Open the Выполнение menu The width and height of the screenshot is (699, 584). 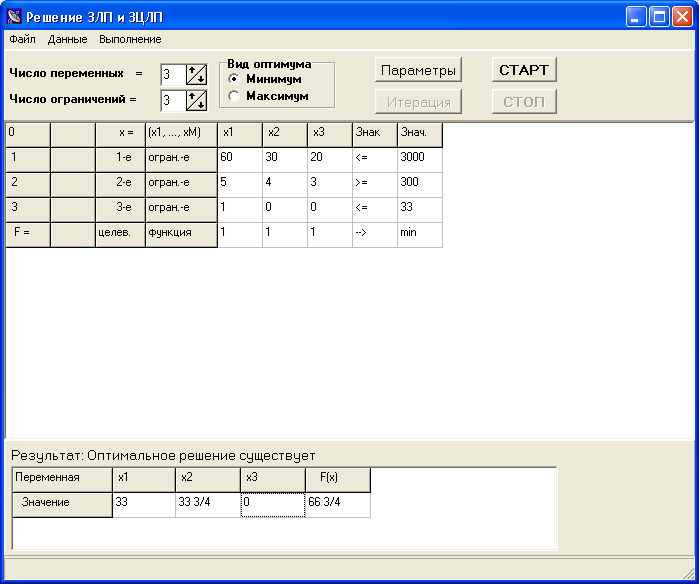130,39
